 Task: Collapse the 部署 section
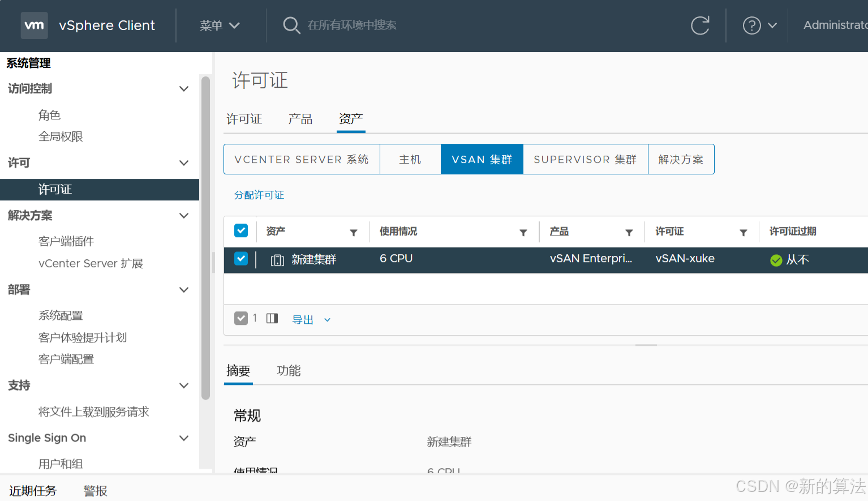pyautogui.click(x=184, y=290)
